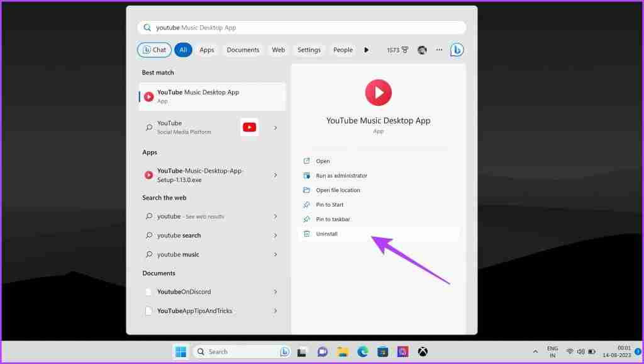Viewport: 644px width, 364px height.
Task: Open the YoutubeOnDiscord document
Action: pos(212,292)
